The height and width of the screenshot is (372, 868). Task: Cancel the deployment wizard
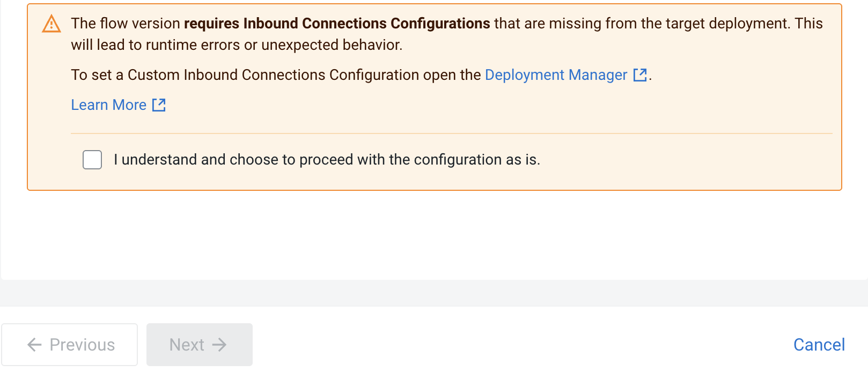(x=819, y=345)
